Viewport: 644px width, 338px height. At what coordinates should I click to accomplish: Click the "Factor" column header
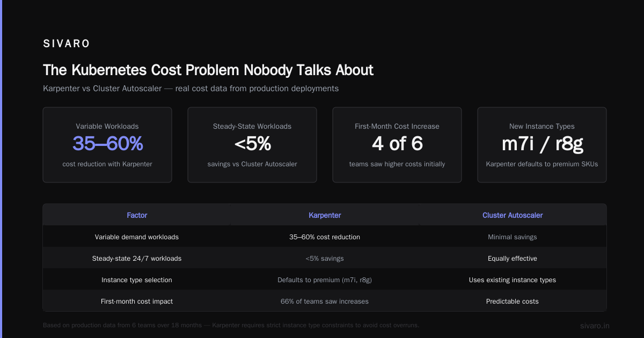pos(137,215)
